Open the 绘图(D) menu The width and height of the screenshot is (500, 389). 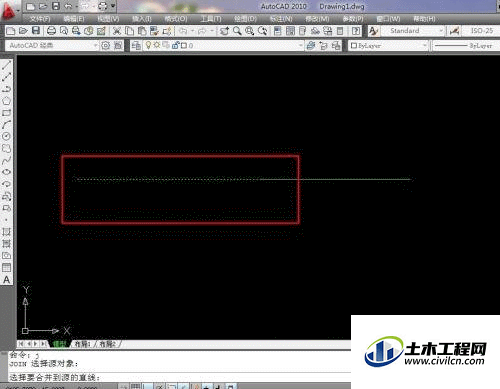coord(245,19)
